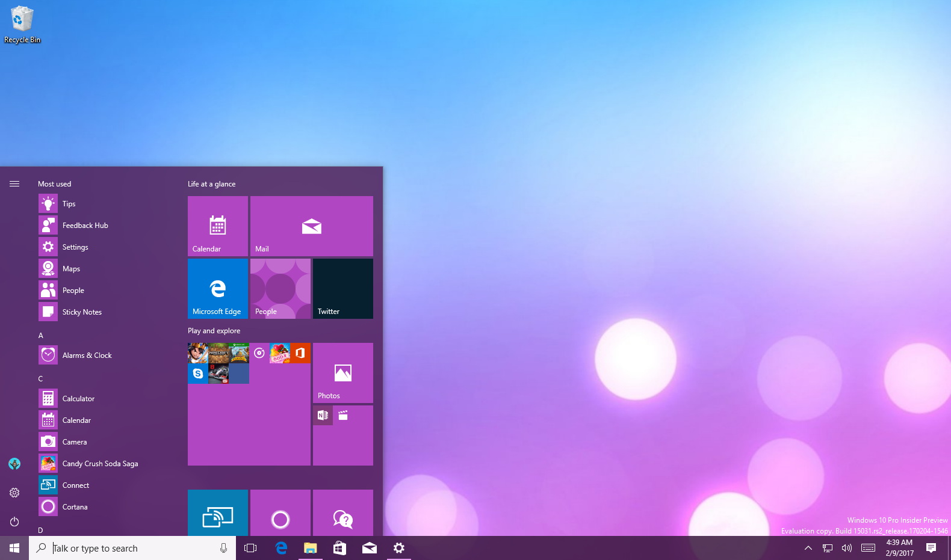Launch Candy Crush Soda Saga from app list
951x560 pixels.
click(108, 464)
